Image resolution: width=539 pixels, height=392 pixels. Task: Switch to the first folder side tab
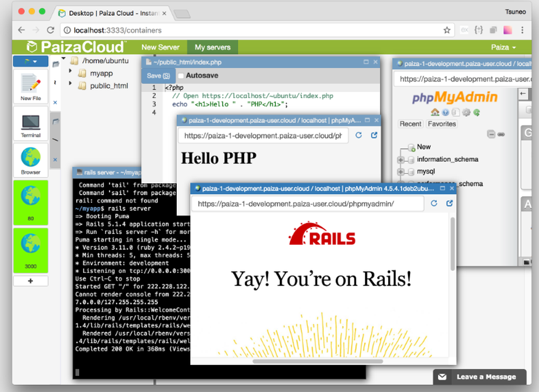pyautogui.click(x=56, y=64)
